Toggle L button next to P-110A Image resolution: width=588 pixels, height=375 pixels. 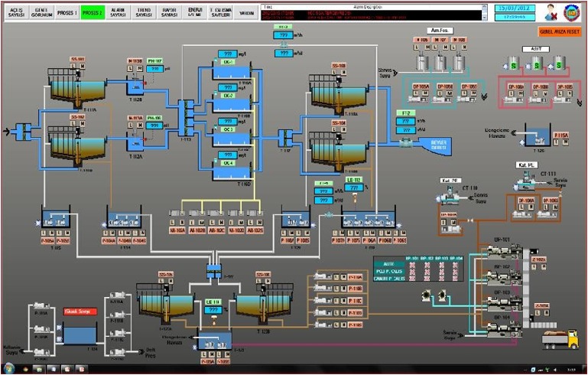(336, 277)
